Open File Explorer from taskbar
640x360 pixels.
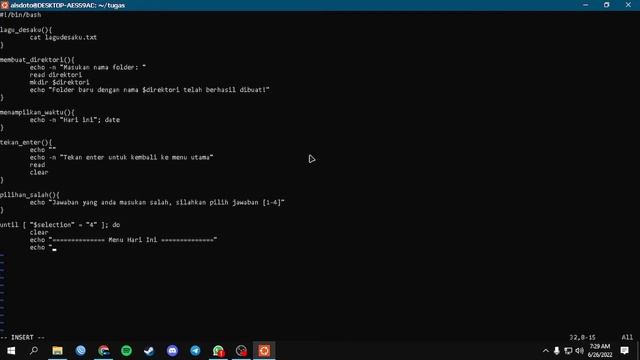[x=57, y=351]
